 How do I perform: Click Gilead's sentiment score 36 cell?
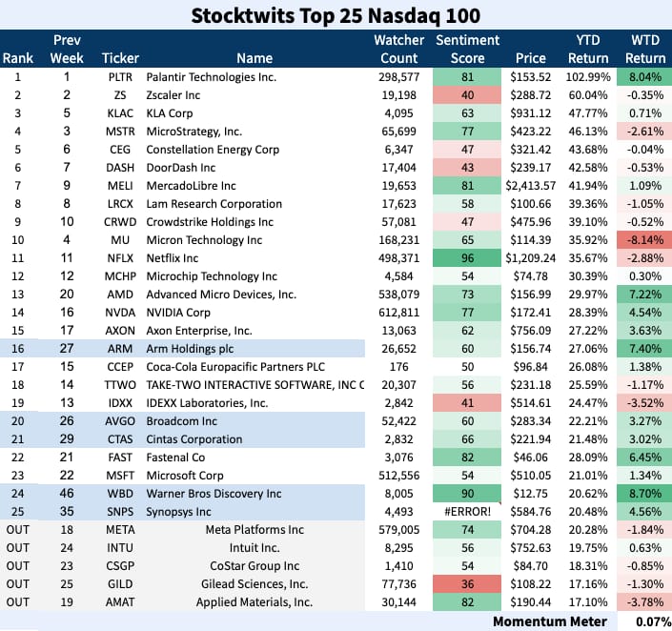click(467, 584)
